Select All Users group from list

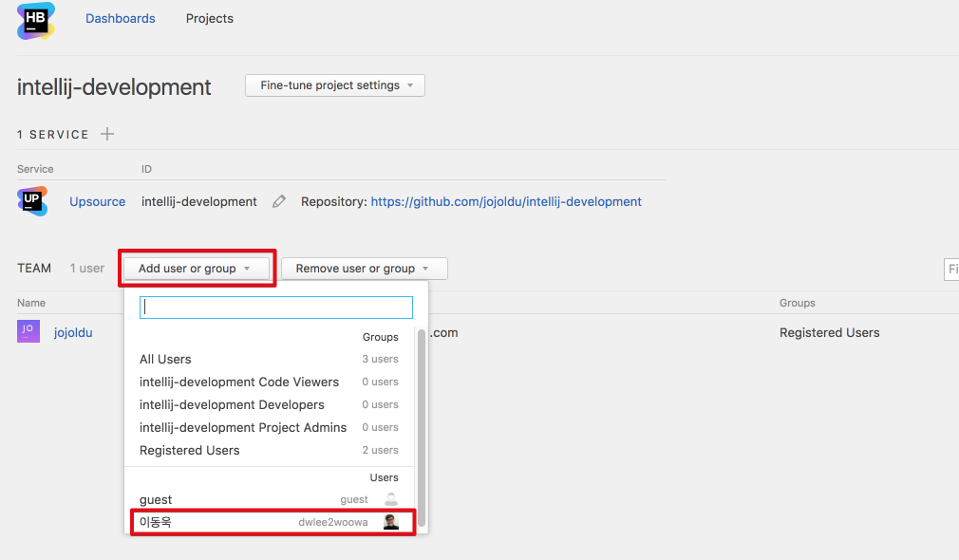click(269, 359)
